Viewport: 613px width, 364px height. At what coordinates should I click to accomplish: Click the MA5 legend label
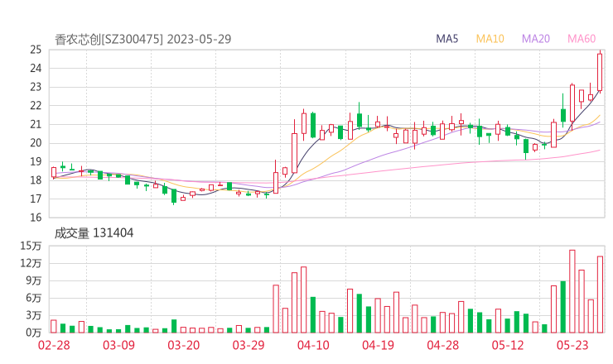pos(446,39)
